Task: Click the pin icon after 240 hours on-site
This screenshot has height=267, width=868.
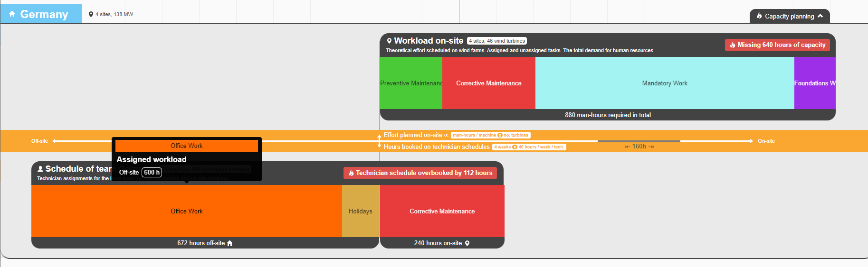Action: (467, 243)
